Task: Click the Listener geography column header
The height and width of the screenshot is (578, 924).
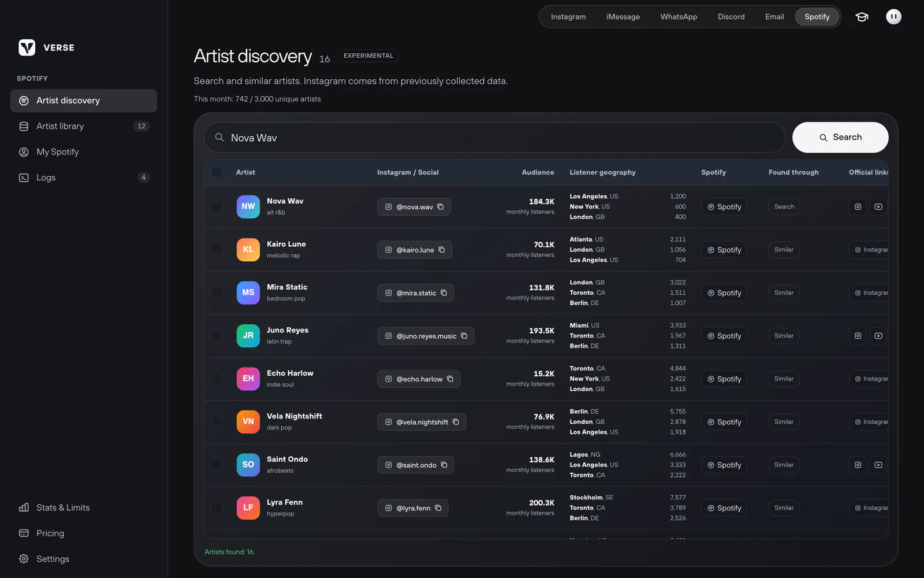Action: (602, 172)
